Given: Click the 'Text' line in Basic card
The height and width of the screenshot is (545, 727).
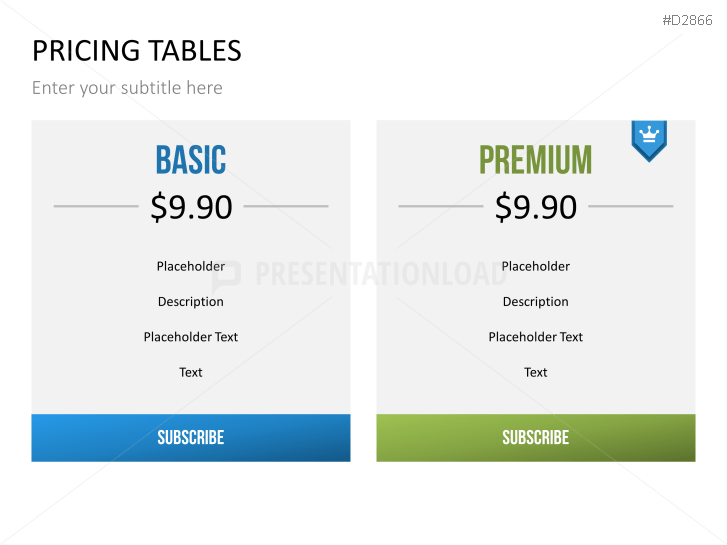Looking at the screenshot, I should [191, 372].
